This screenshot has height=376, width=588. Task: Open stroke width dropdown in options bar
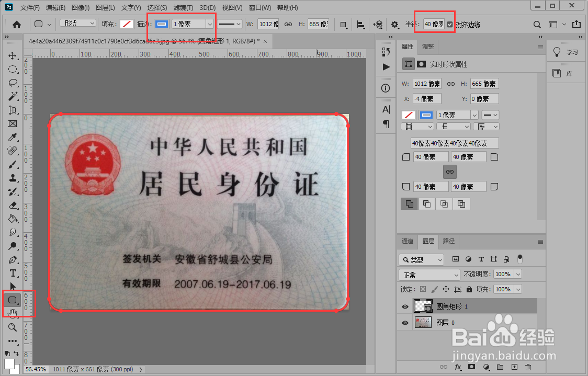[x=210, y=25]
